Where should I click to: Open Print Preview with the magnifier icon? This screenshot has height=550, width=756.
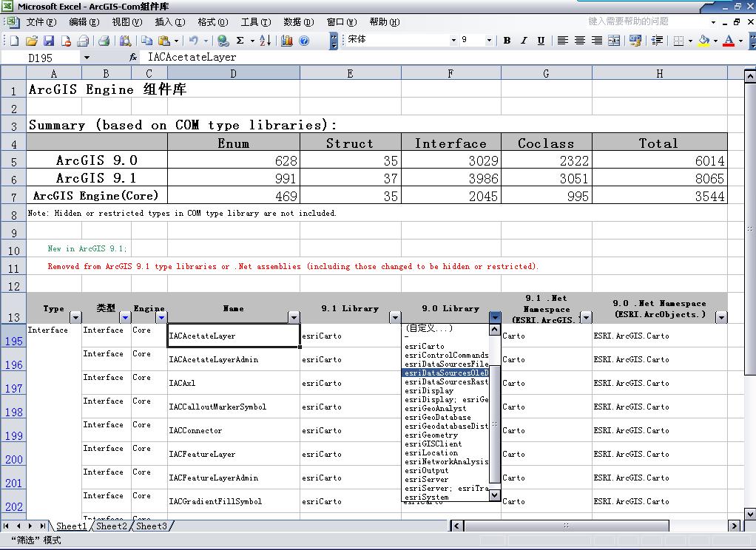click(x=125, y=41)
